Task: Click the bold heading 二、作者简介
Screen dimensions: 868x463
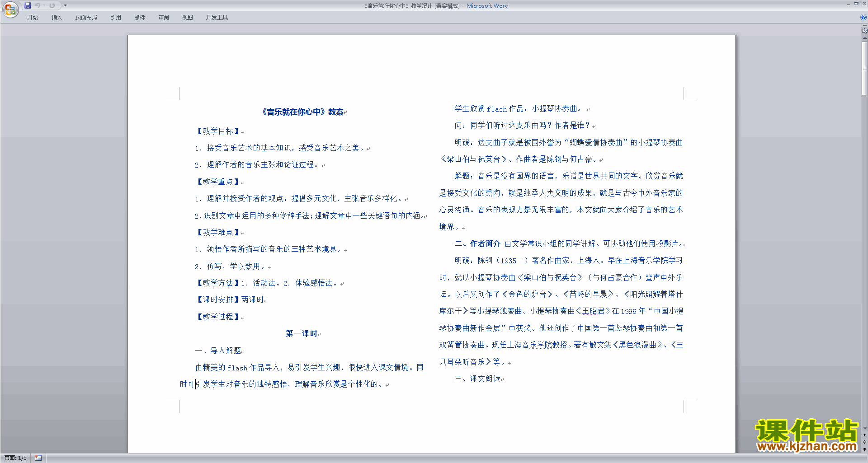Action: 477,243
